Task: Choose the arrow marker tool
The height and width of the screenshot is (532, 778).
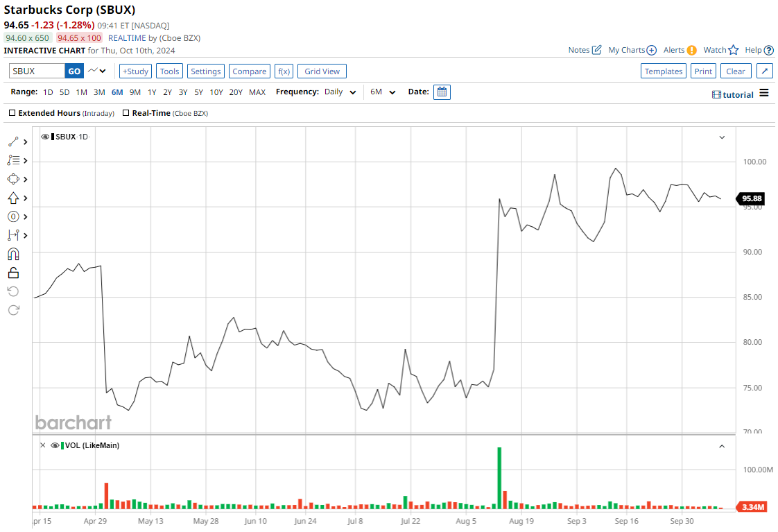Action: coord(13,198)
